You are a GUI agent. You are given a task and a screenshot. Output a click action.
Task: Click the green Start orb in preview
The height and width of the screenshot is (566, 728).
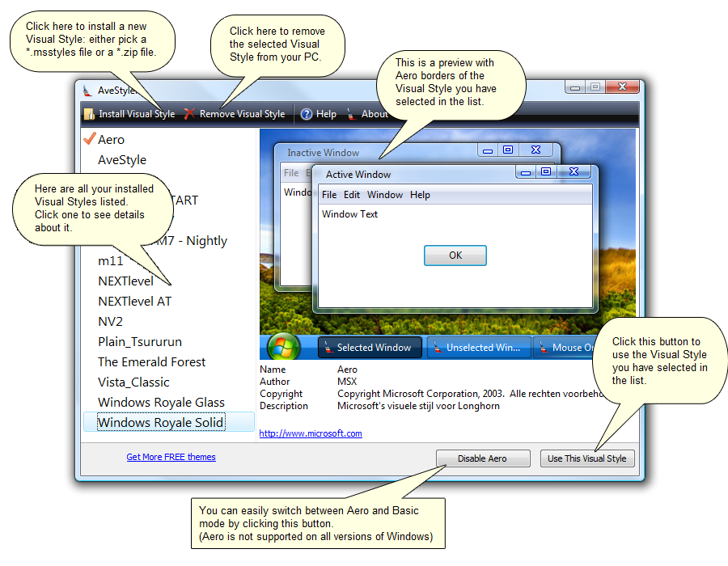coord(284,348)
